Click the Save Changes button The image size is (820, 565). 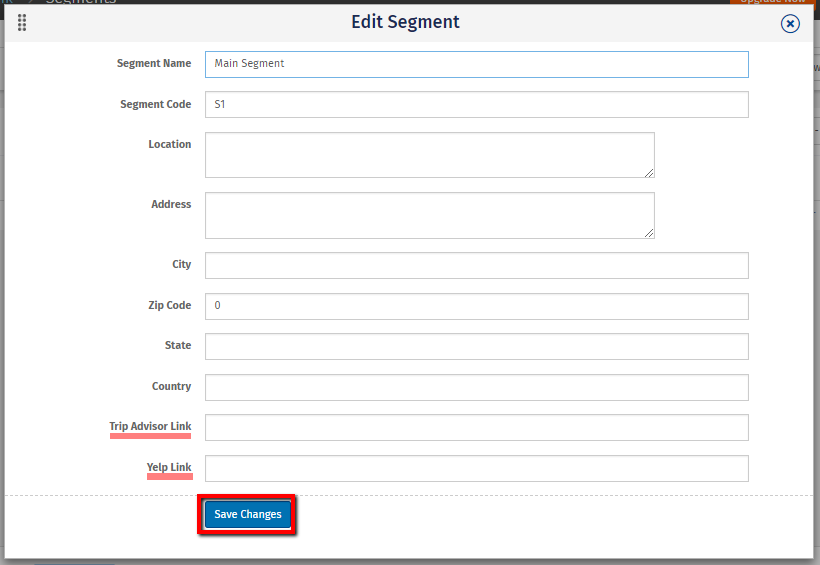tap(247, 514)
